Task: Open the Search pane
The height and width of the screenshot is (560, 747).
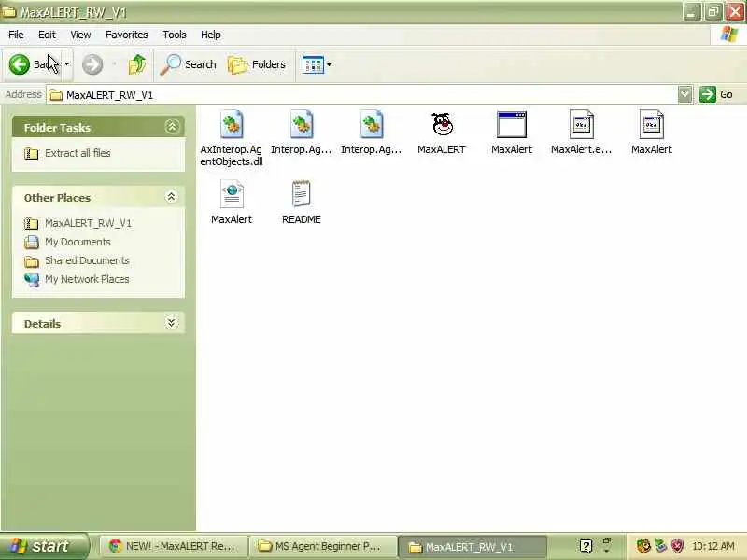Action: pos(189,64)
